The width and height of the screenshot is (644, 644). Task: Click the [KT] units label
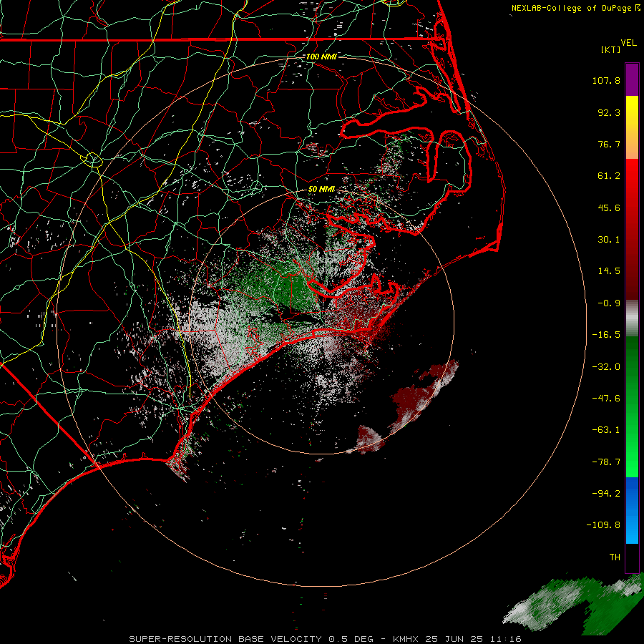click(611, 49)
